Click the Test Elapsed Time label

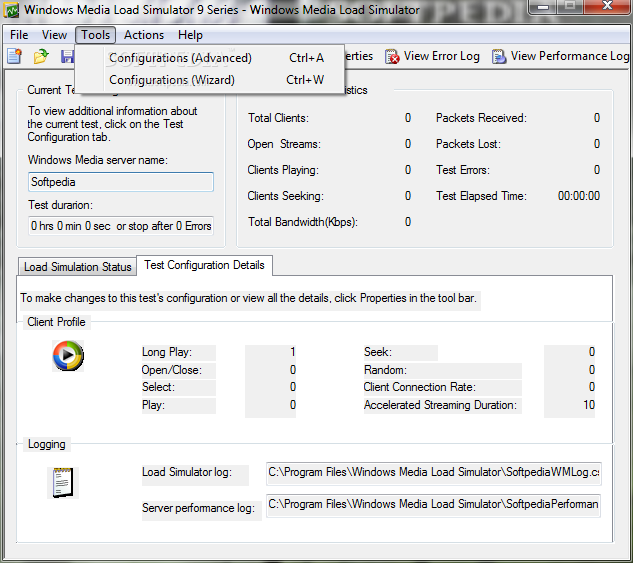point(481,196)
